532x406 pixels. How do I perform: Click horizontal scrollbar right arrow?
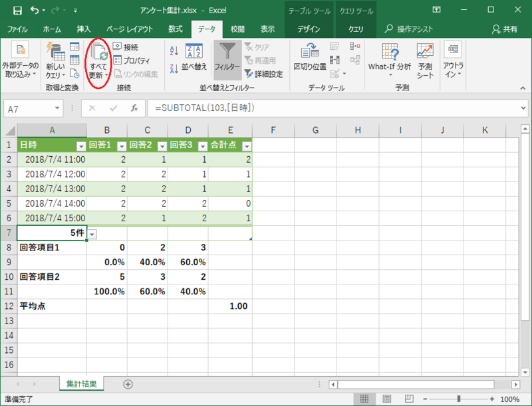coord(516,384)
